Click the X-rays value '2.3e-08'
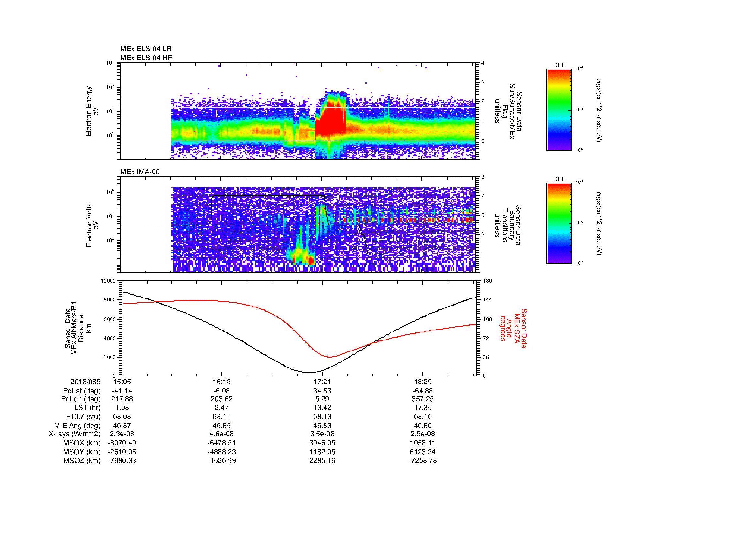Screen dimensions: 756x534 coord(122,434)
